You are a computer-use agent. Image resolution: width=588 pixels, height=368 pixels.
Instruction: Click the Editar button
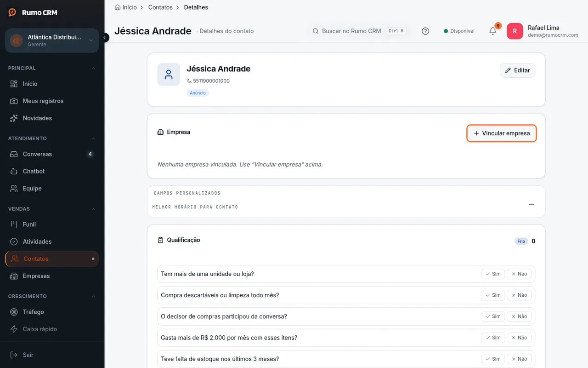pyautogui.click(x=517, y=70)
